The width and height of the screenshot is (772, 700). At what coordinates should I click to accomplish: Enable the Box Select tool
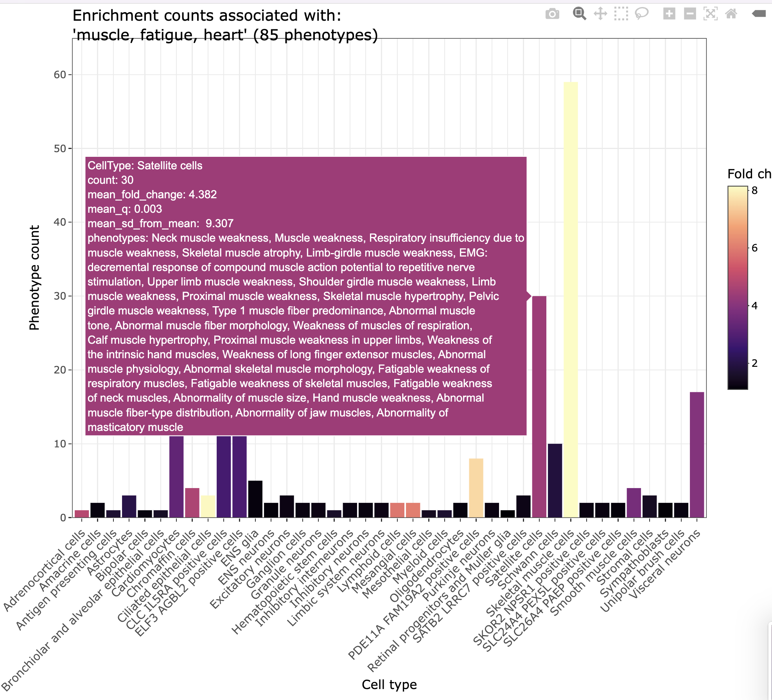620,14
